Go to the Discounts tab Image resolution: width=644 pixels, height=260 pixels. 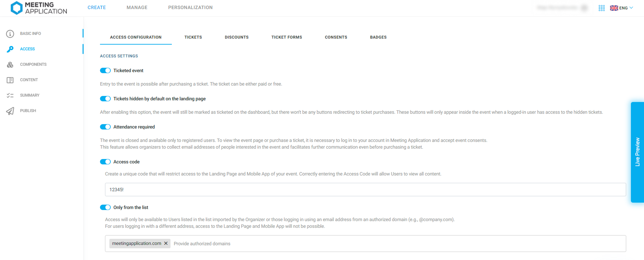point(237,37)
